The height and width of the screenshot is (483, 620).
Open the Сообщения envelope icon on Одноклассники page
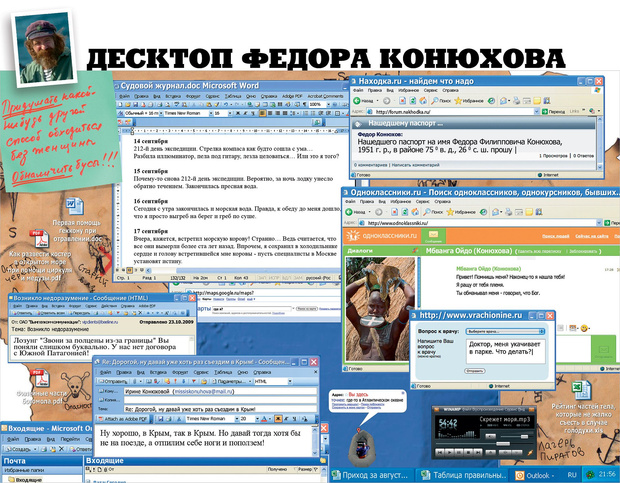(x=433, y=236)
